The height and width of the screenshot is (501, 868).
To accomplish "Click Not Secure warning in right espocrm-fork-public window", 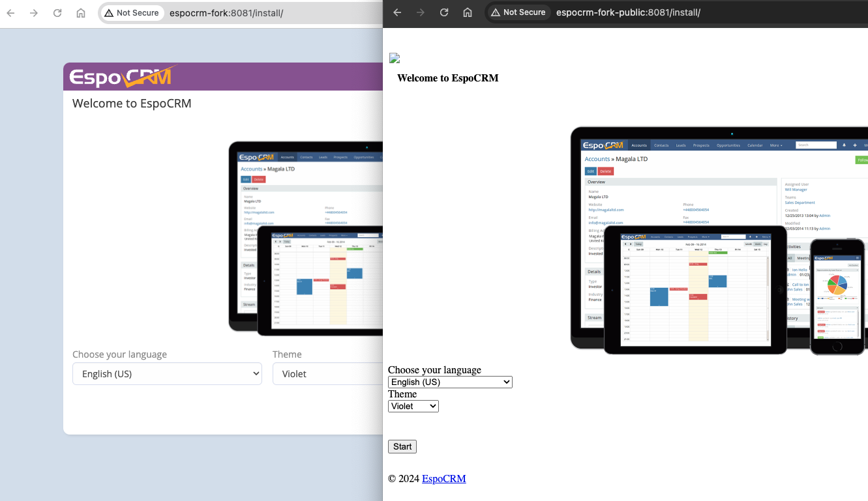I will [x=519, y=12].
